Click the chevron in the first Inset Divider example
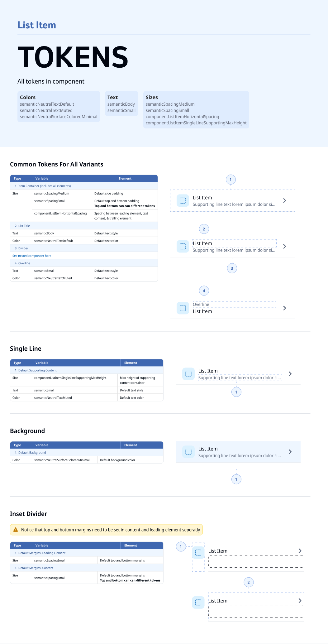 pos(300,551)
